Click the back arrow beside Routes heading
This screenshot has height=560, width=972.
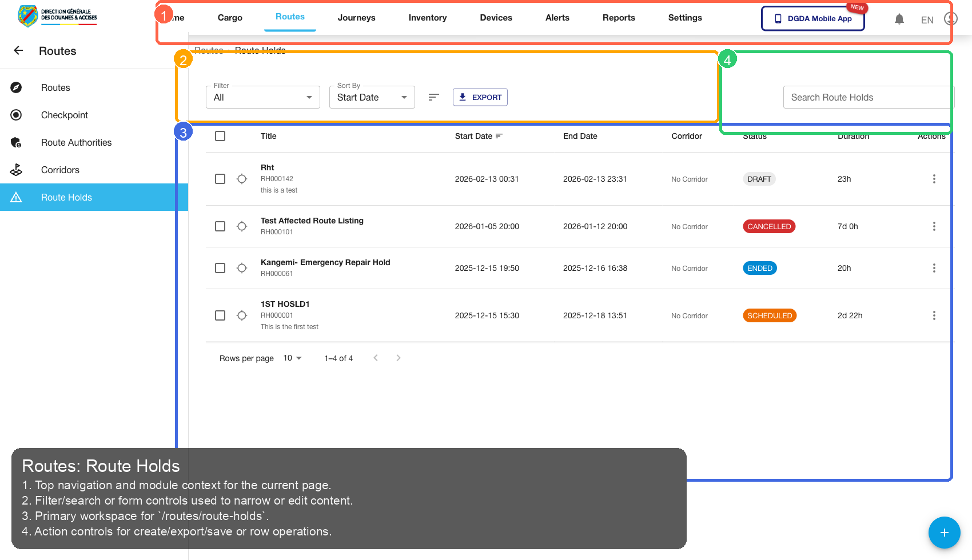[18, 51]
